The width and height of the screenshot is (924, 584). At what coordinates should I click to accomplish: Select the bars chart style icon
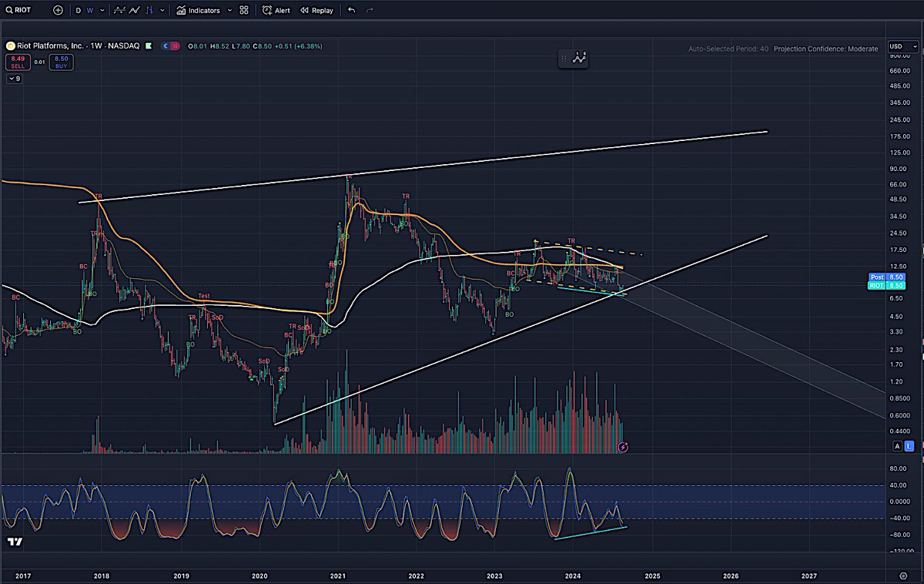pos(150,11)
